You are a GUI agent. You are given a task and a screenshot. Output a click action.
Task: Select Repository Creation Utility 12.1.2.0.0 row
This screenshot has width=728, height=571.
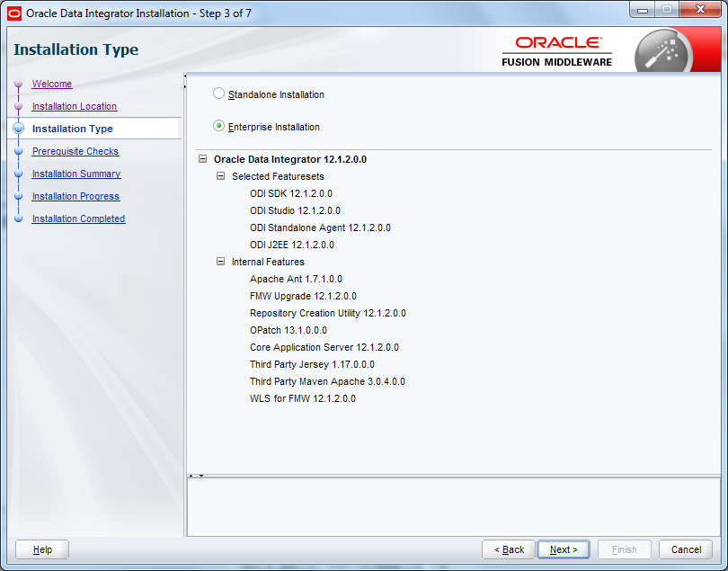pos(328,313)
